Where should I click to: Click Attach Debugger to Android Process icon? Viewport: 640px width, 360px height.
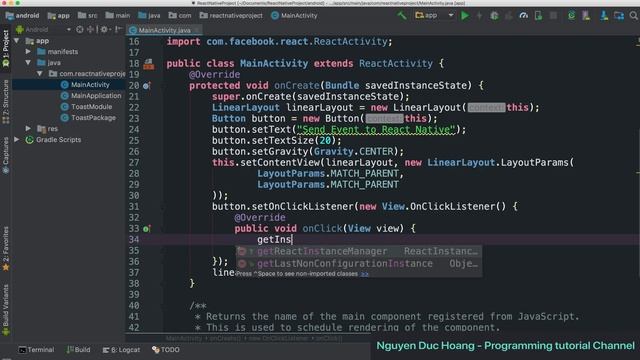click(x=538, y=16)
